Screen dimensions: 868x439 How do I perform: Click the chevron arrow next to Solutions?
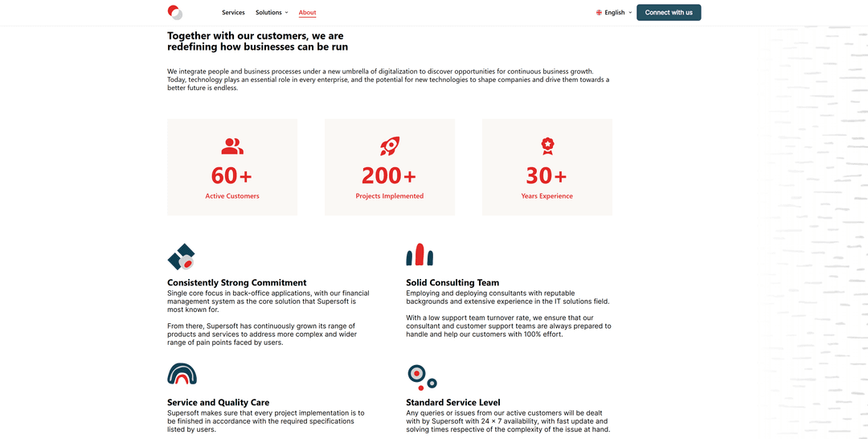pyautogui.click(x=287, y=13)
